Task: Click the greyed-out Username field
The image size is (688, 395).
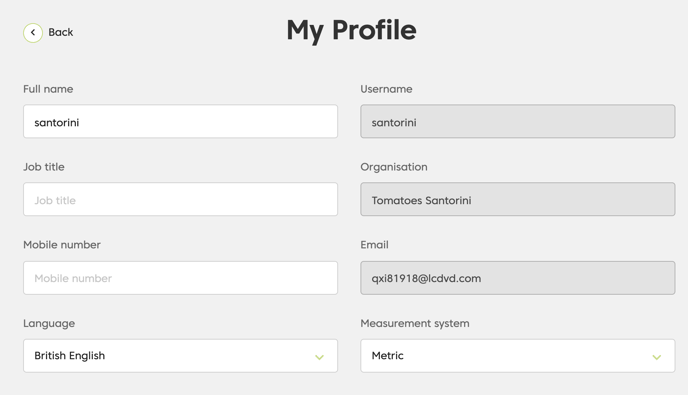Action: coord(518,122)
